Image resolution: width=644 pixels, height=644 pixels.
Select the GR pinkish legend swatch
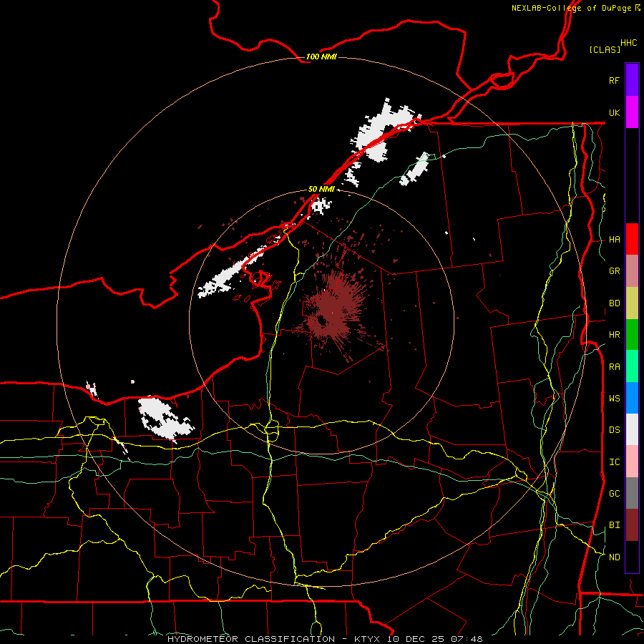point(632,271)
